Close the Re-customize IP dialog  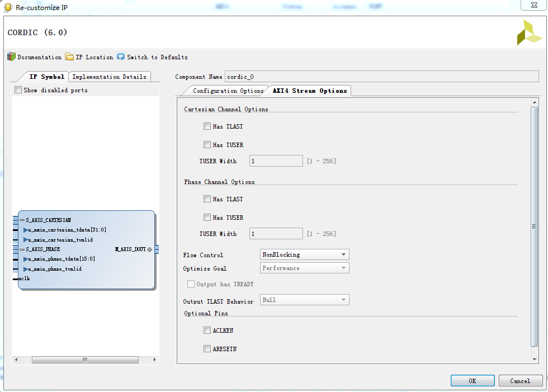[533, 5]
